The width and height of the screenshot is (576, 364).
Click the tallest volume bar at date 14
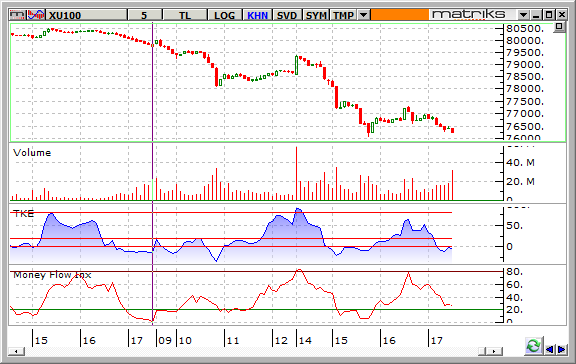click(296, 173)
